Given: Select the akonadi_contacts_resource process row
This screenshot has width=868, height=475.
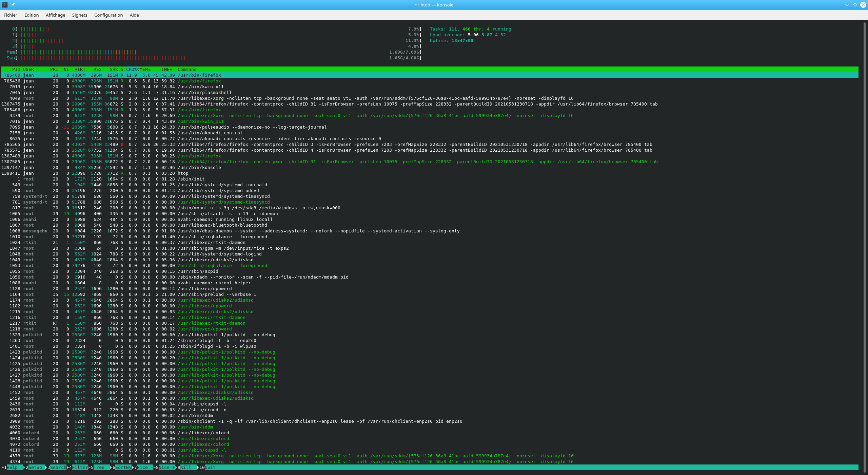Looking at the screenshot, I should pyautogui.click(x=430, y=139).
